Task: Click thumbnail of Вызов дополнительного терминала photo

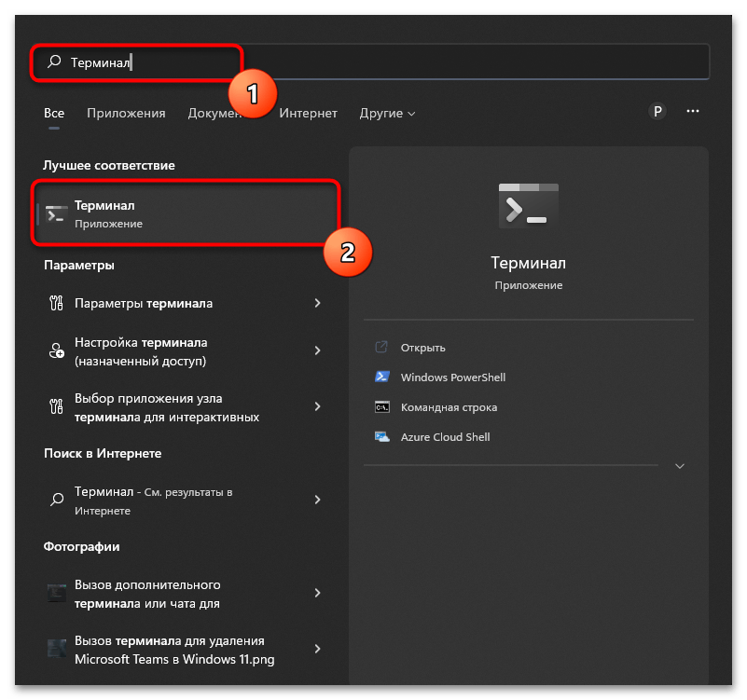Action: click(x=57, y=593)
